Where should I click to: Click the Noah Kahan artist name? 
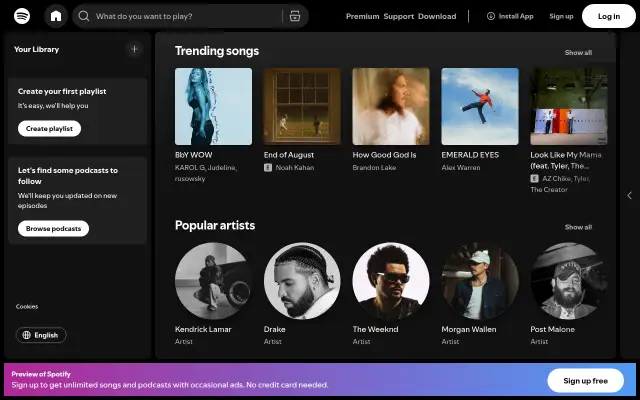(295, 167)
